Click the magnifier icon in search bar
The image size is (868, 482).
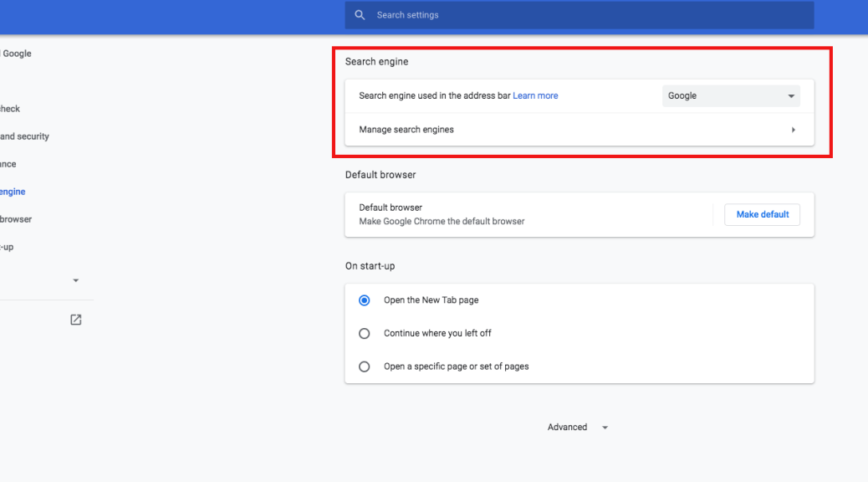[360, 15]
